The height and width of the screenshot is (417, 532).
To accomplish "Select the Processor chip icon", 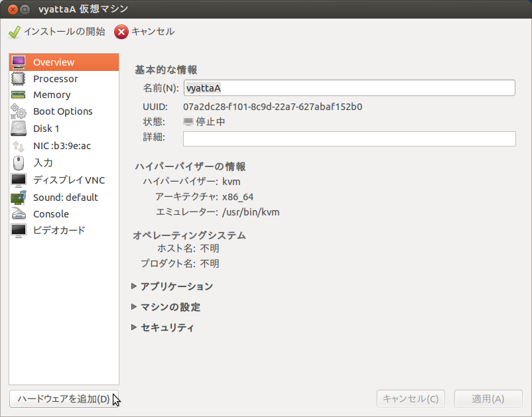I will pos(19,79).
